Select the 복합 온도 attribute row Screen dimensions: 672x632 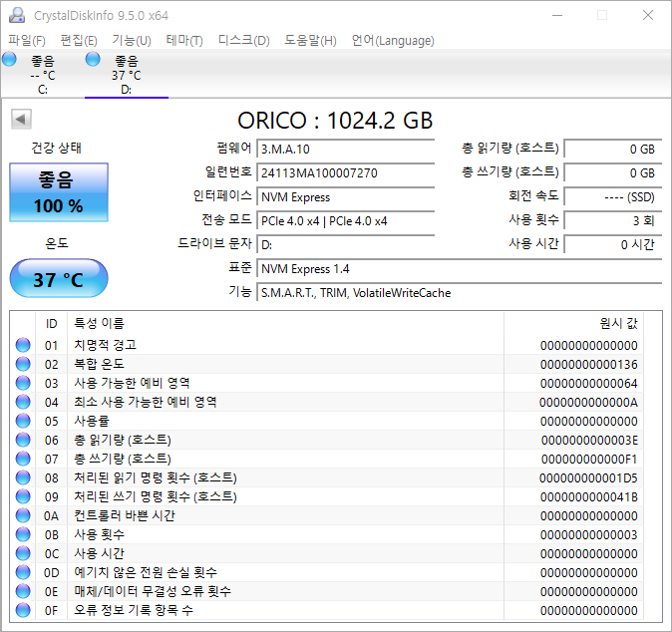[x=329, y=364]
